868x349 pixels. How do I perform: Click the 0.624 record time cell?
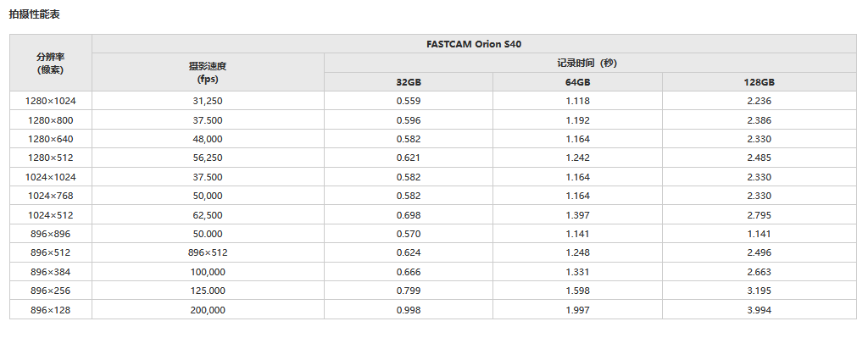click(x=409, y=252)
